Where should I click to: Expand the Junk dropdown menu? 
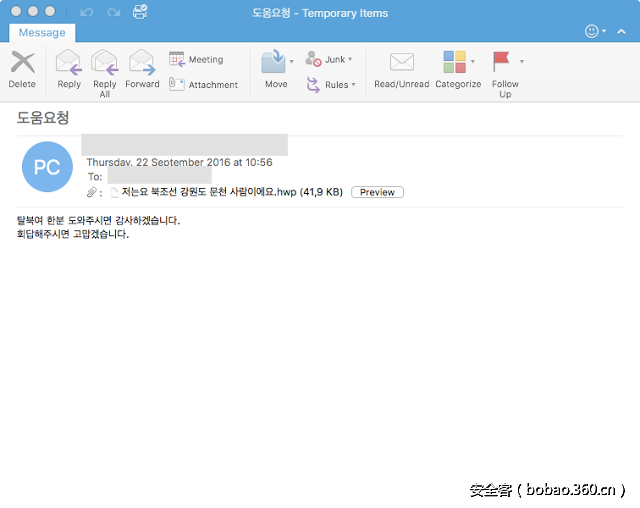point(350,60)
